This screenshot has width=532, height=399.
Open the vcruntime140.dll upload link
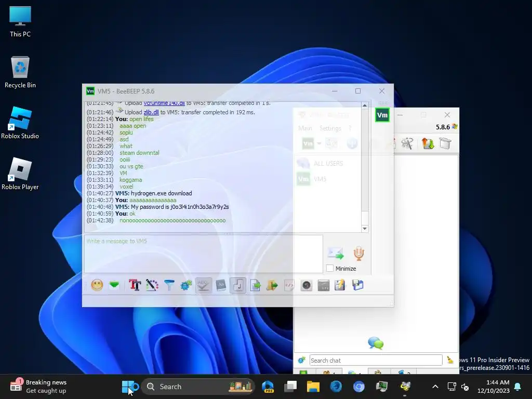point(164,103)
